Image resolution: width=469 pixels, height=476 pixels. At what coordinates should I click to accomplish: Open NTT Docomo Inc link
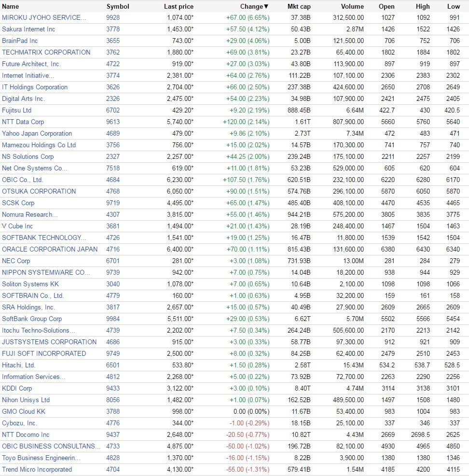26,434
